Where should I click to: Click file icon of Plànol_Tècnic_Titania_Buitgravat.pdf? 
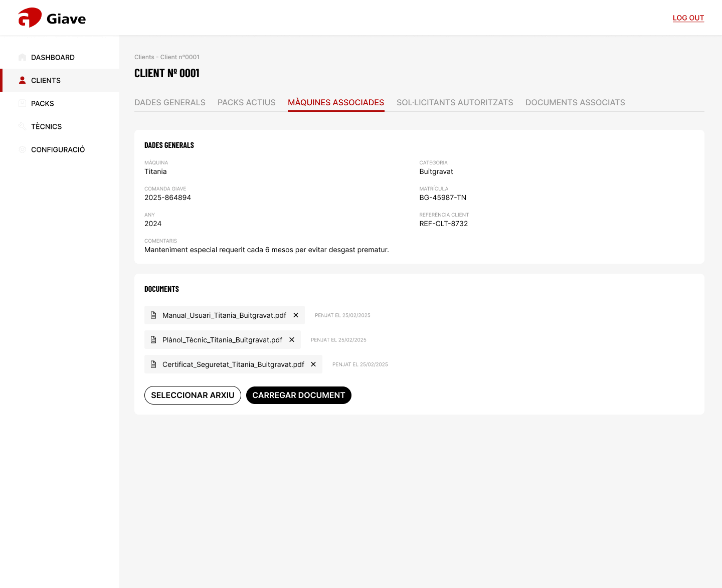[x=153, y=340]
